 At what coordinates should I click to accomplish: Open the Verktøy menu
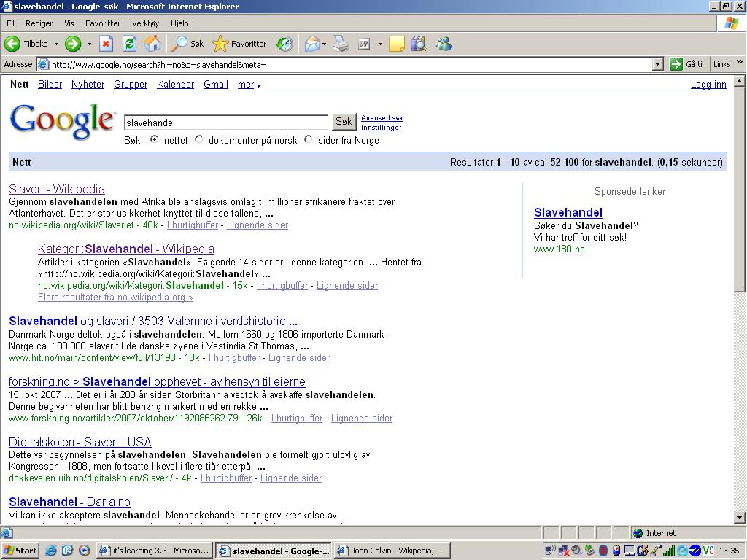coord(145,23)
